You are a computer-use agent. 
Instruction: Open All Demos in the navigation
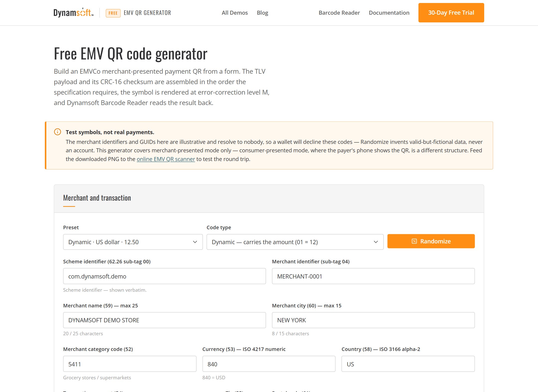[x=235, y=13]
